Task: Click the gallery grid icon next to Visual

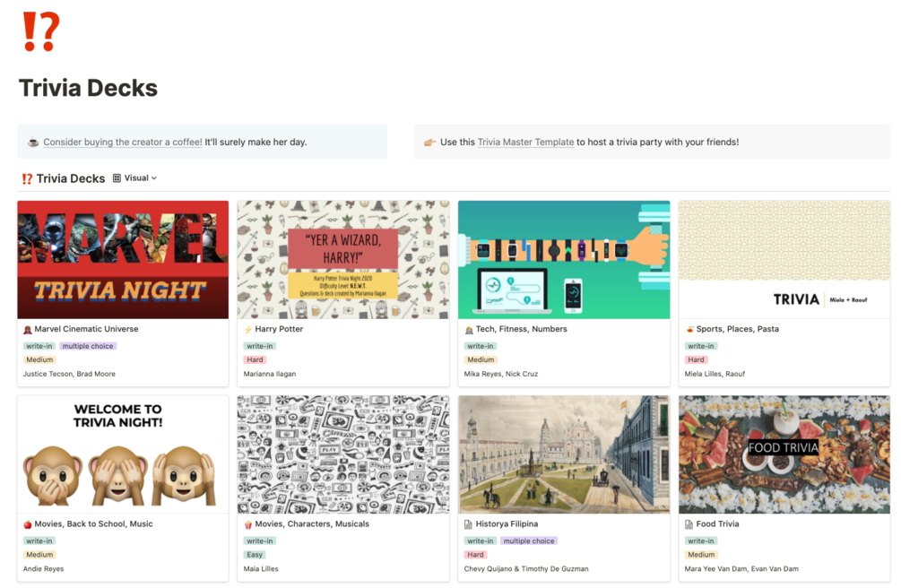Action: (117, 178)
